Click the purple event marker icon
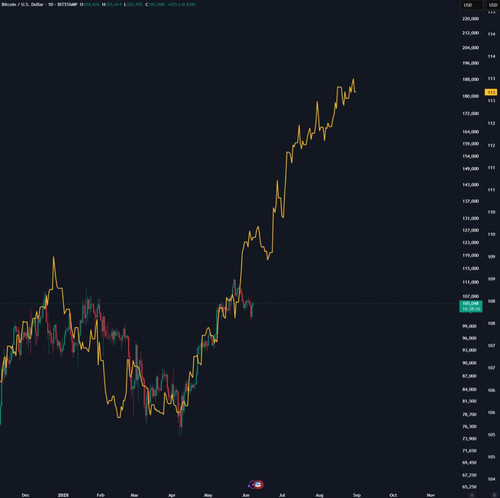Screen dimensions: 500x498 tap(252, 484)
